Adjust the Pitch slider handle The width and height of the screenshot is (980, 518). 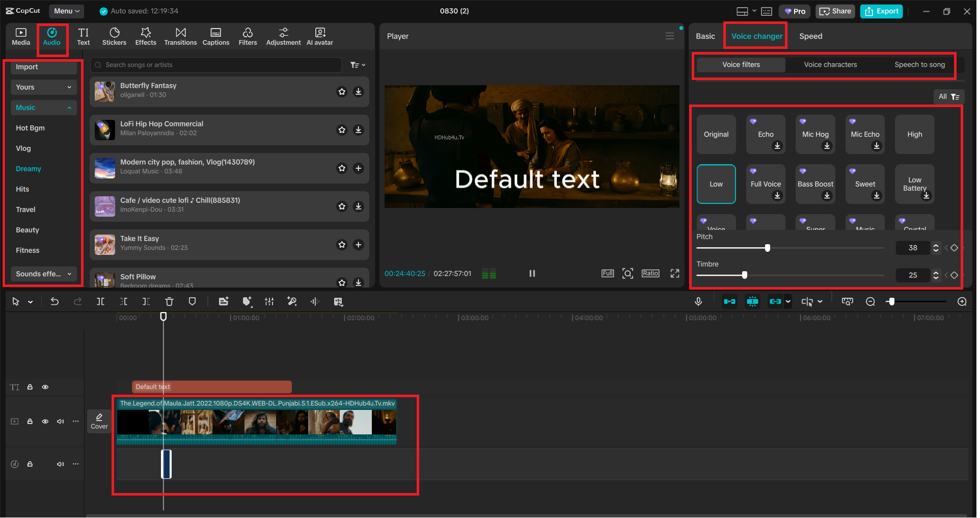pos(768,248)
